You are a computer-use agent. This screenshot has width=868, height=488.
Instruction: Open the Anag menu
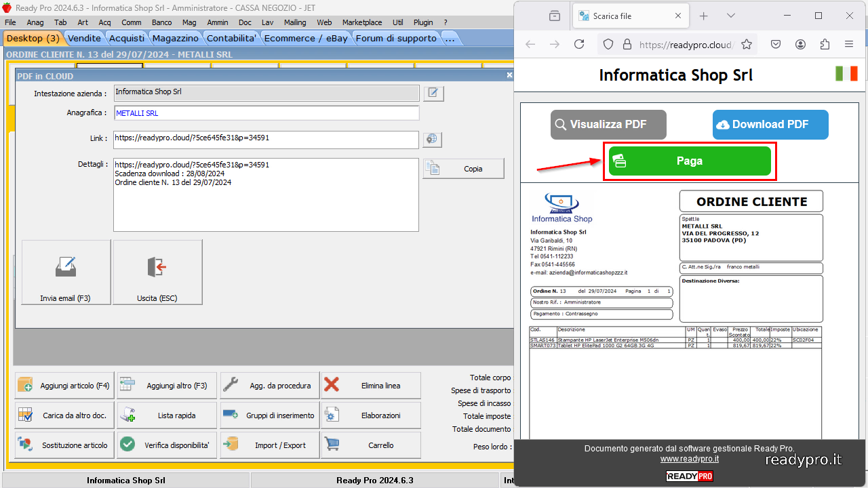point(35,22)
